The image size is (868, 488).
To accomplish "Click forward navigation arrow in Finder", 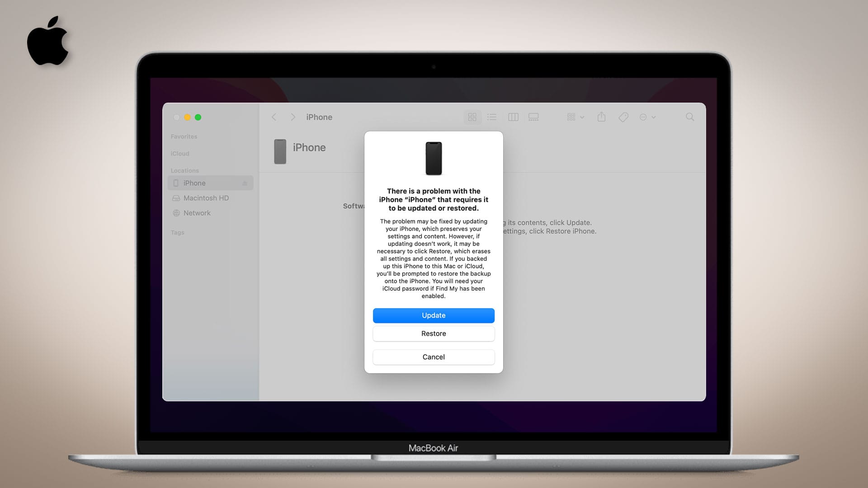I will click(x=292, y=117).
